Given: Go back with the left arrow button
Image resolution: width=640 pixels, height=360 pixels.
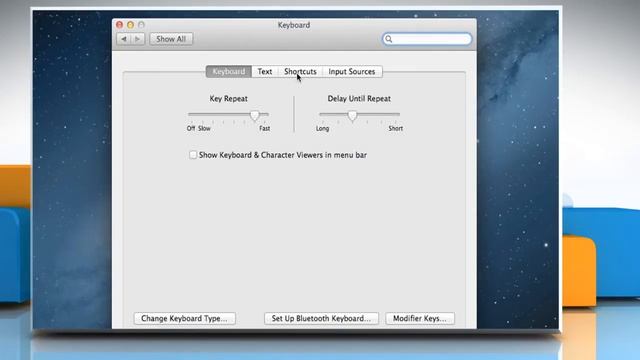Looking at the screenshot, I should (x=124, y=39).
